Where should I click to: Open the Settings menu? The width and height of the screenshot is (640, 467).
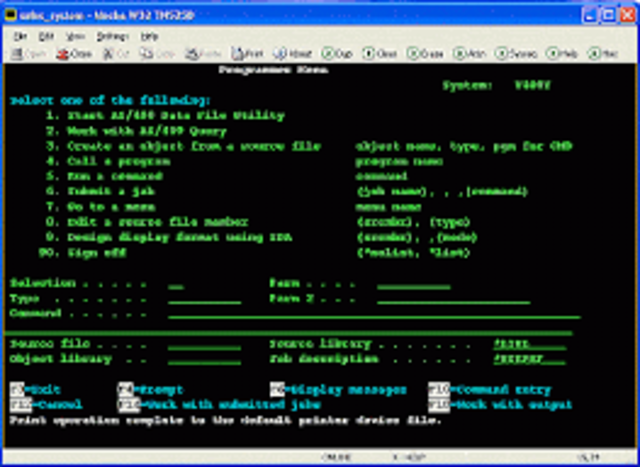click(x=113, y=37)
